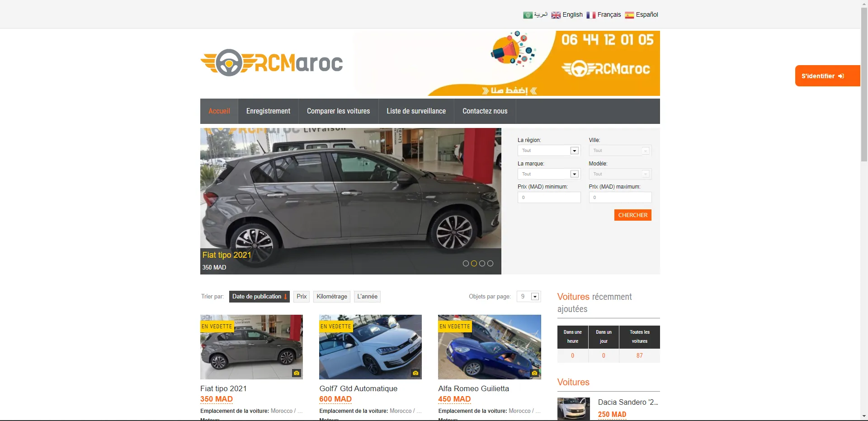Click the UK flag icon for English
This screenshot has height=421, width=868.
click(556, 15)
